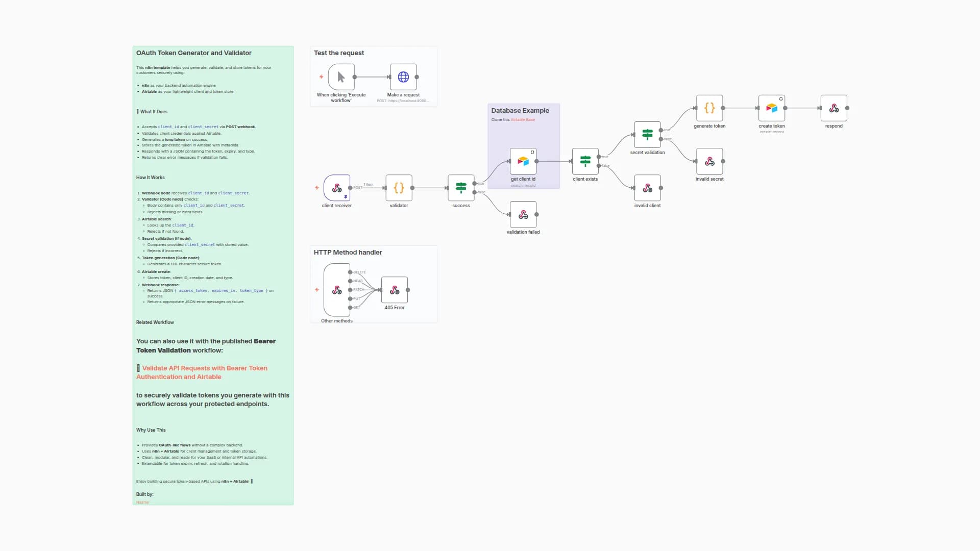Click the 'respond' webhook response node
The width and height of the screenshot is (980, 551).
pos(834,109)
